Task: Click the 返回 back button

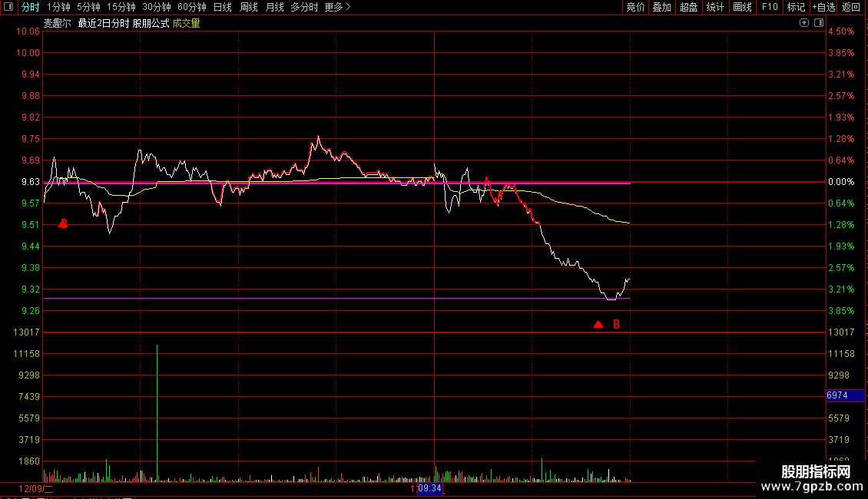Action: click(x=851, y=7)
